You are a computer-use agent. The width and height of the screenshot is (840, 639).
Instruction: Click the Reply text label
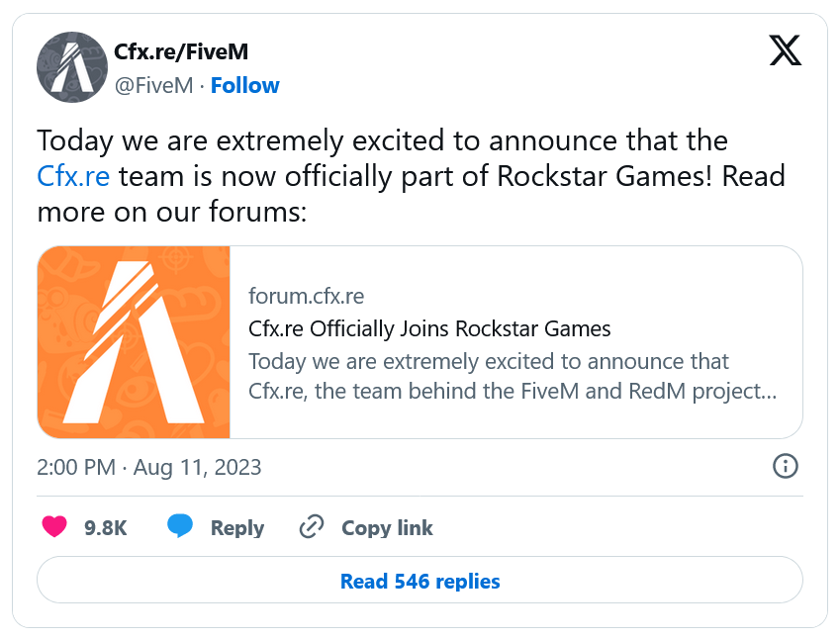tap(236, 528)
